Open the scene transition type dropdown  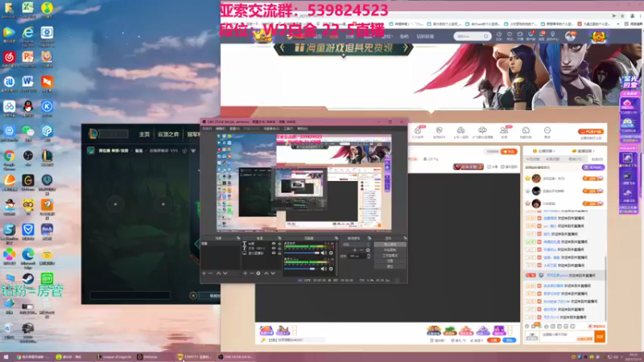[357, 245]
